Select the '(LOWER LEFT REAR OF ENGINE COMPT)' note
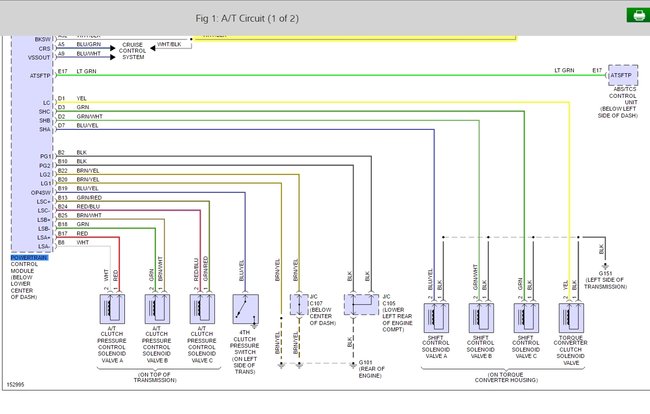This screenshot has width=650, height=414. 397,320
